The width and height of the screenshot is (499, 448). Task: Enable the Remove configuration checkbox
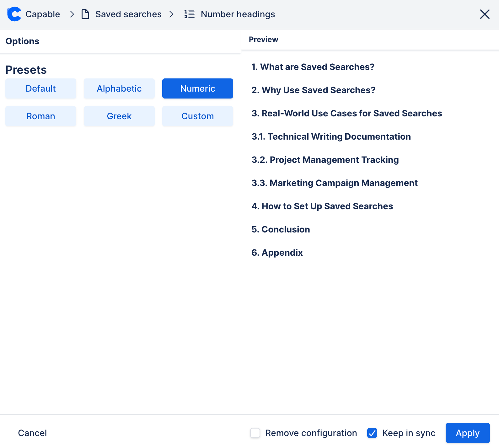(x=255, y=433)
